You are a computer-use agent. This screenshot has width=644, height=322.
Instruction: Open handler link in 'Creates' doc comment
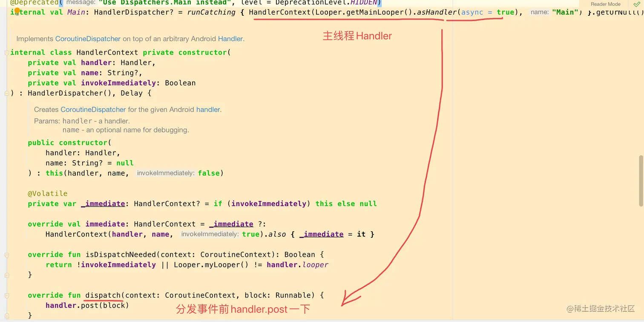pyautogui.click(x=208, y=109)
